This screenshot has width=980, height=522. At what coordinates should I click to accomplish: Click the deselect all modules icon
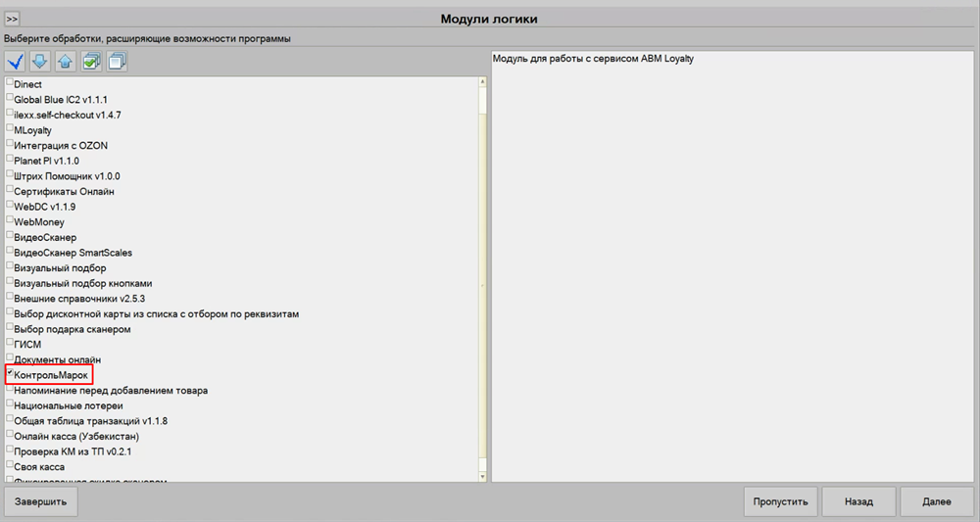(x=117, y=61)
